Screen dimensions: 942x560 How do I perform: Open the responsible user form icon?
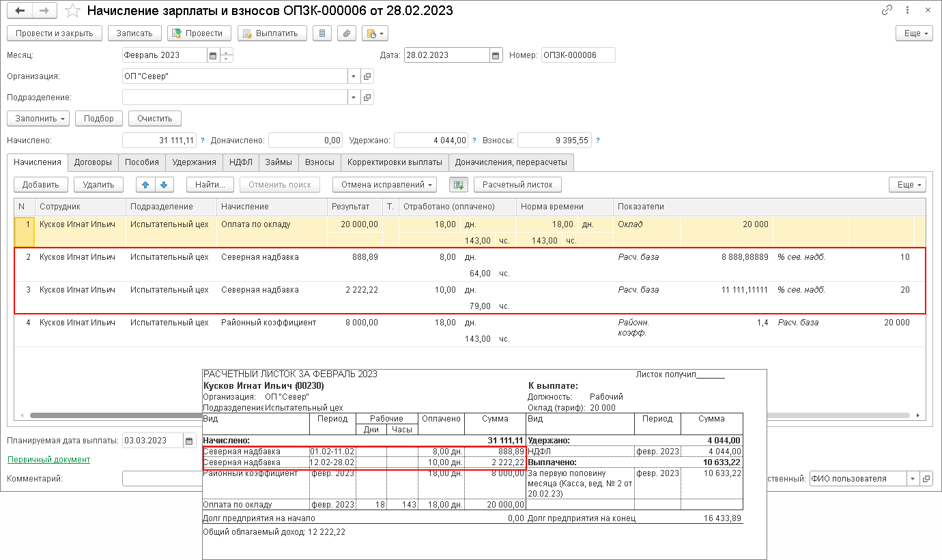[926, 479]
